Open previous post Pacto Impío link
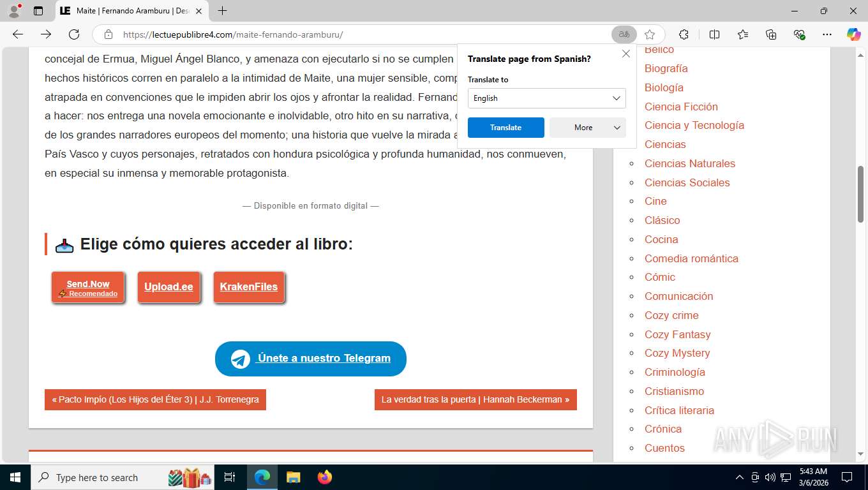 155,399
